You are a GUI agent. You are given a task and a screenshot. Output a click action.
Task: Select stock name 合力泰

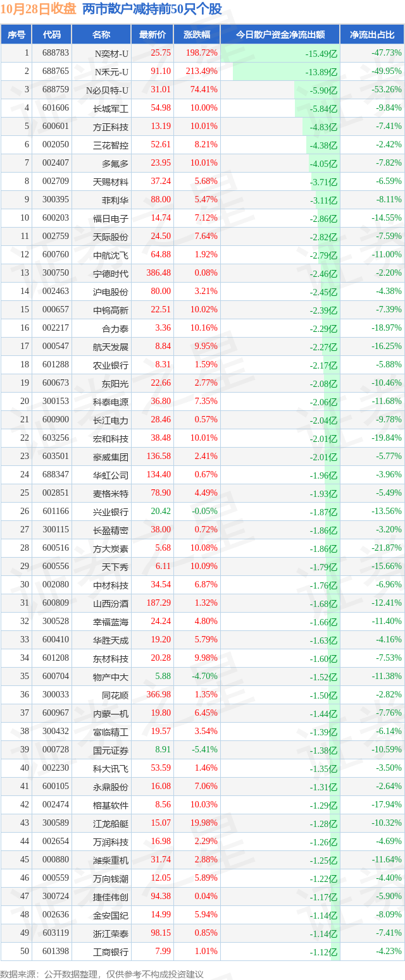tap(115, 328)
